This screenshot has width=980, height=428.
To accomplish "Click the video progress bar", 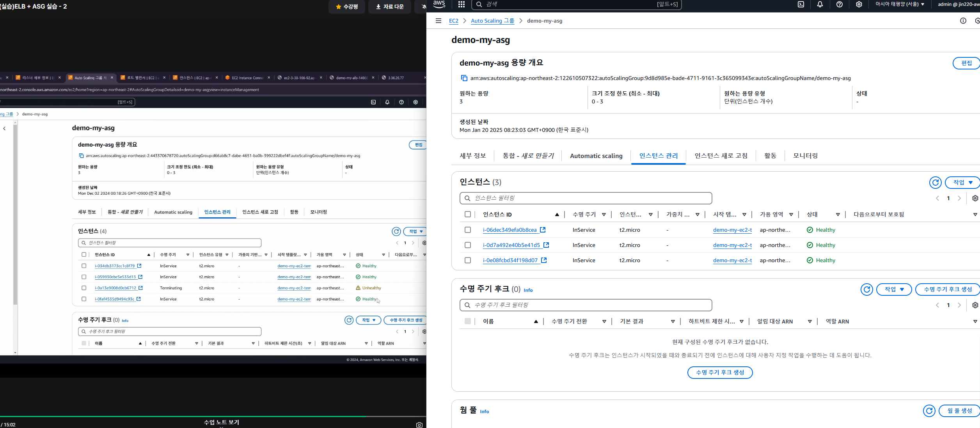I will click(x=213, y=416).
